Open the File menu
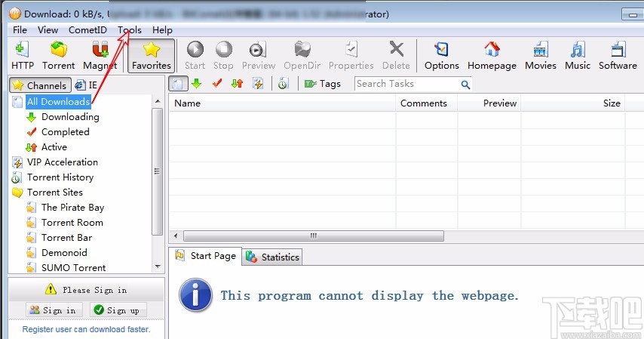Image resolution: width=644 pixels, height=339 pixels. pos(20,30)
